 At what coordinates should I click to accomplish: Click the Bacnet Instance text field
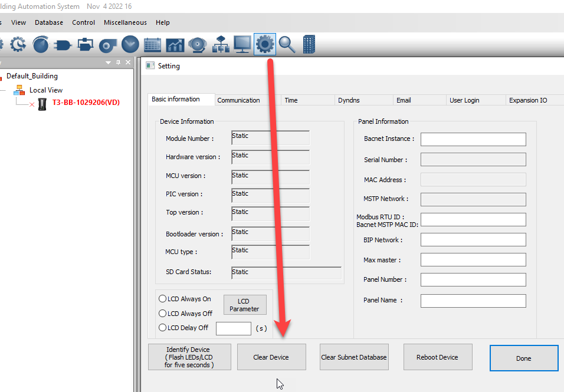pyautogui.click(x=473, y=139)
